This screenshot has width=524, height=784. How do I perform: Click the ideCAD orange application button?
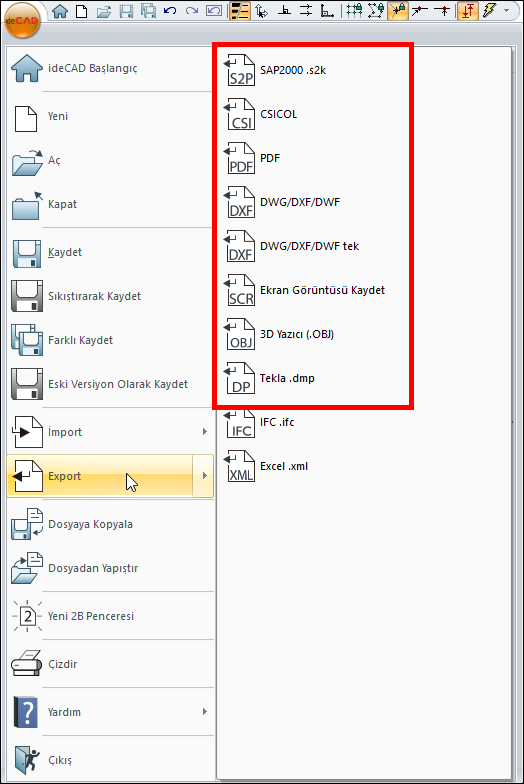pos(22,20)
